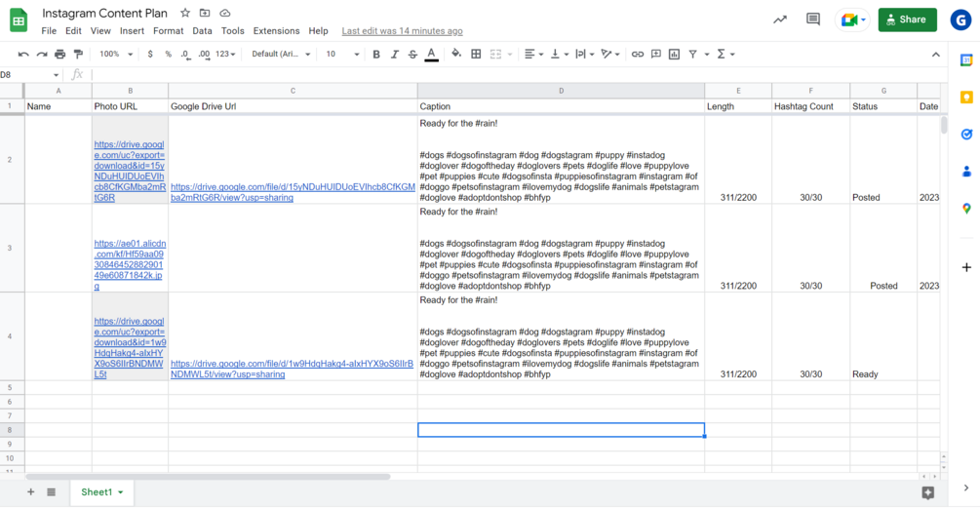Toggle italic formatting
The width and height of the screenshot is (980, 509).
pyautogui.click(x=394, y=55)
